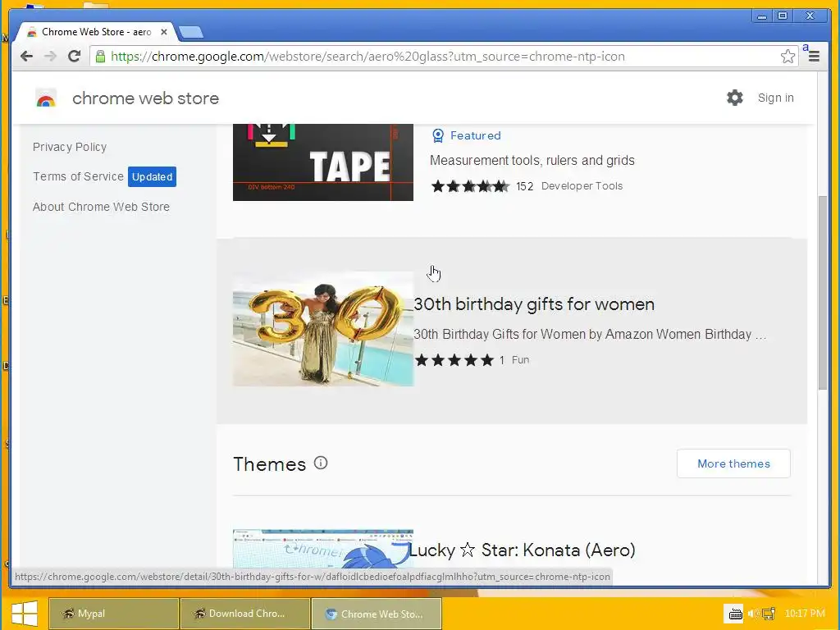Open the Lucky Star Konata theme thumbnail
This screenshot has width=840, height=630.
coord(323,549)
